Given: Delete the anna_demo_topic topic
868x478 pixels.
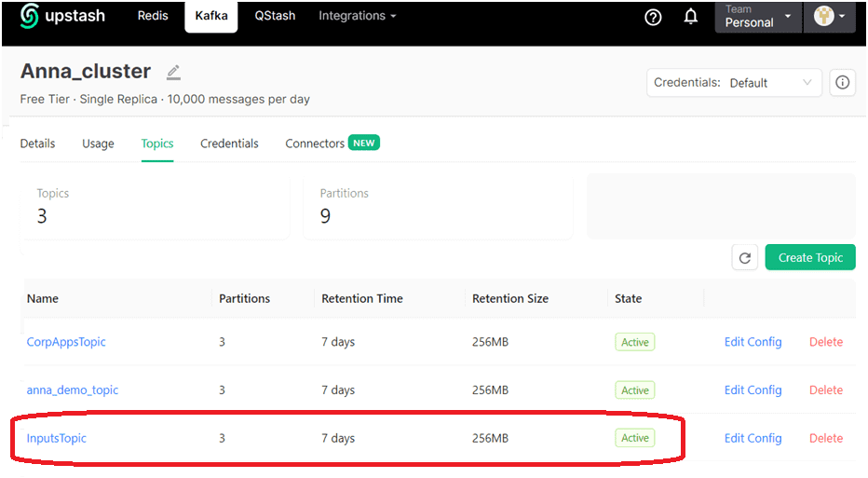Looking at the screenshot, I should [x=825, y=390].
